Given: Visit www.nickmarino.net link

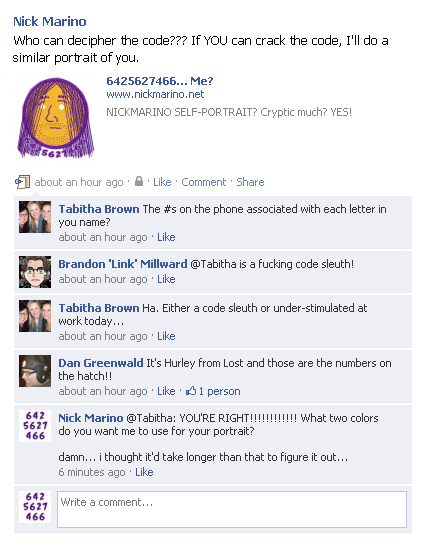Looking at the screenshot, I should (x=155, y=95).
